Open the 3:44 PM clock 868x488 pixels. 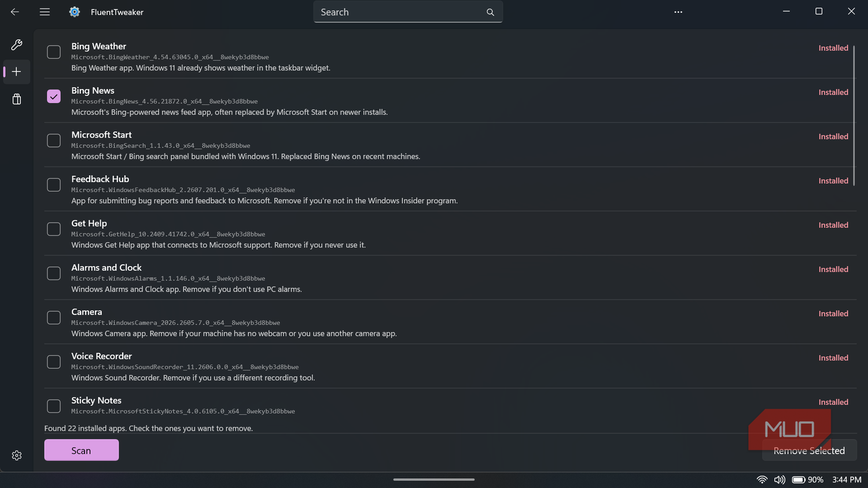coord(847,479)
